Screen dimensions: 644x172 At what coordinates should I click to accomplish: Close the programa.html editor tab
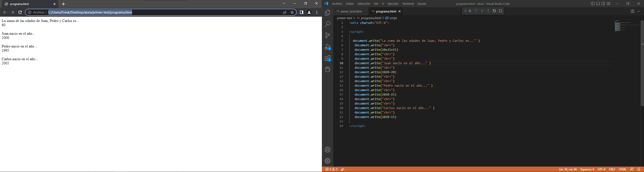(x=399, y=12)
